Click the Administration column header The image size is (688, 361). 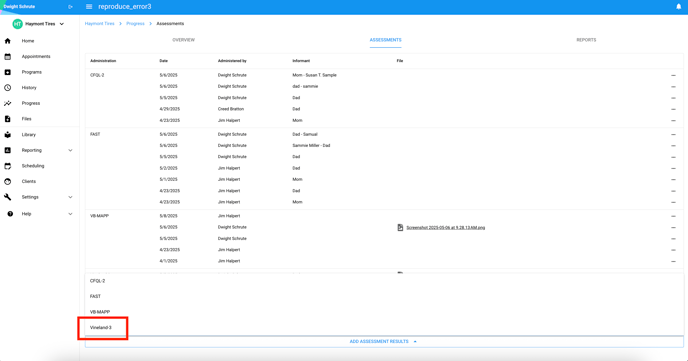click(103, 61)
